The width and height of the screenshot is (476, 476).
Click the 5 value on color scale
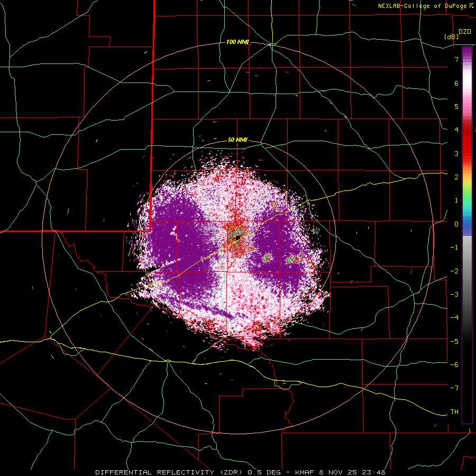coord(456,106)
